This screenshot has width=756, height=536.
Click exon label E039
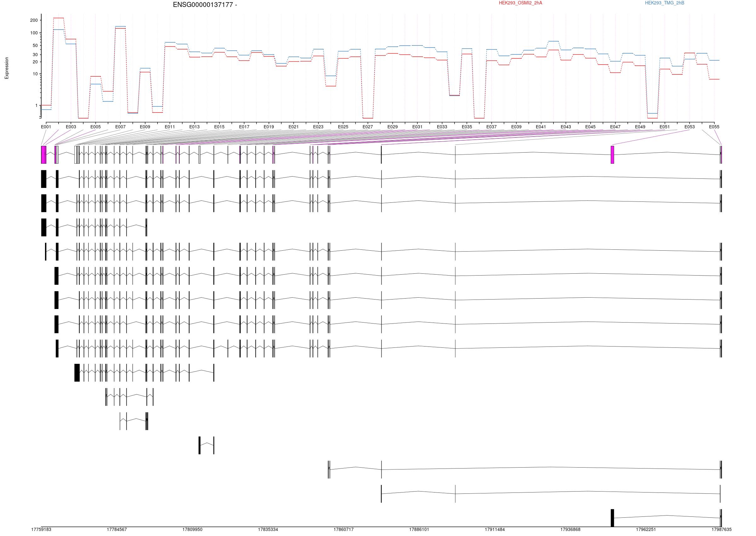click(516, 127)
